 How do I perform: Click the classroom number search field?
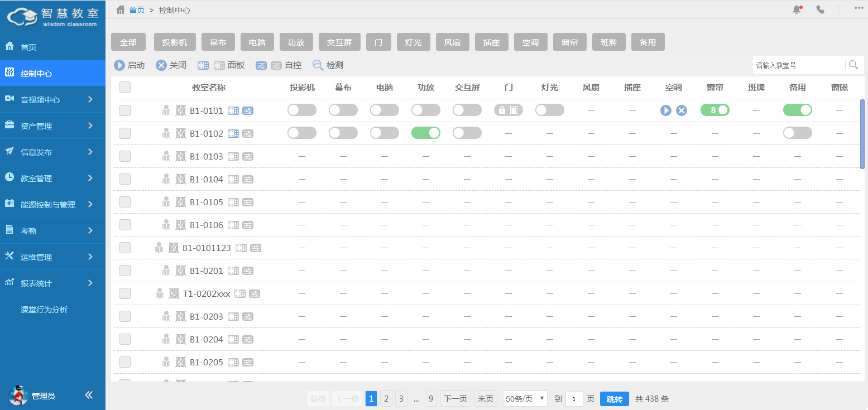tap(798, 65)
